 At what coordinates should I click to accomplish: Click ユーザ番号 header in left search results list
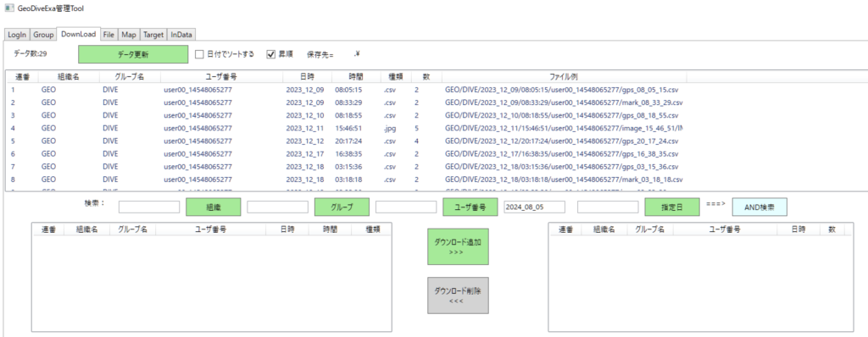pos(210,229)
